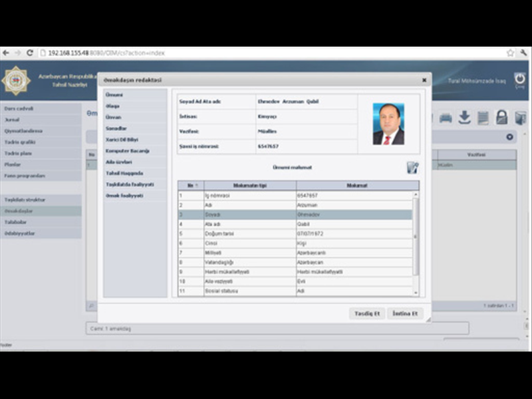Click Dərs cədvəli in left menu
This screenshot has height=399, width=532.
[20, 108]
